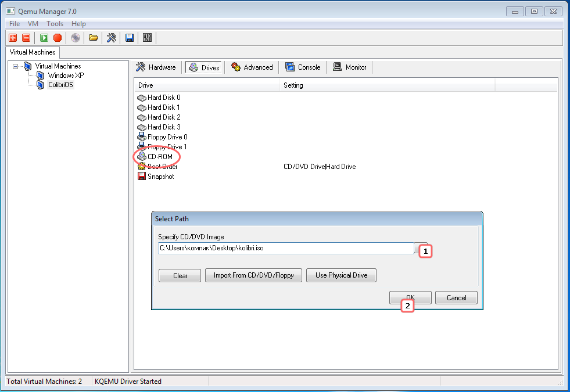Click KQEMU Driver Started status text

click(128, 382)
